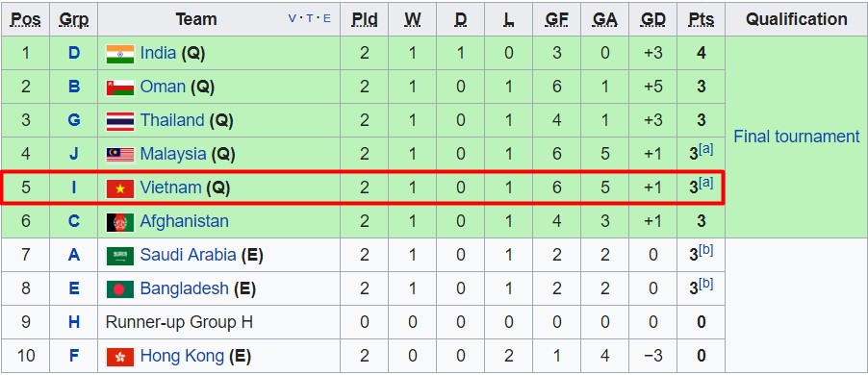This screenshot has height=375, width=868.
Task: Click the Saudi Arabia flag icon
Action: [120, 256]
